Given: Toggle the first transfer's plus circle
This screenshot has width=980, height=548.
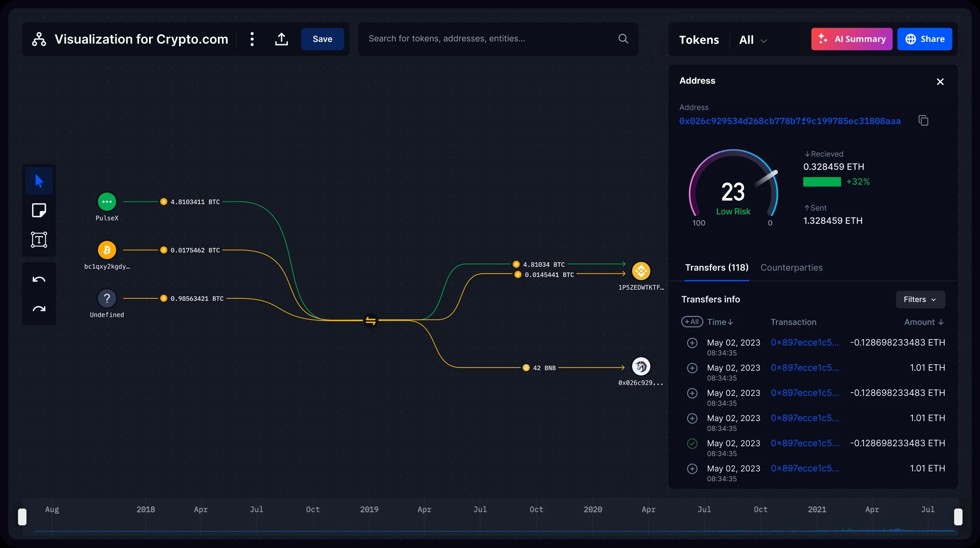Looking at the screenshot, I should 692,343.
